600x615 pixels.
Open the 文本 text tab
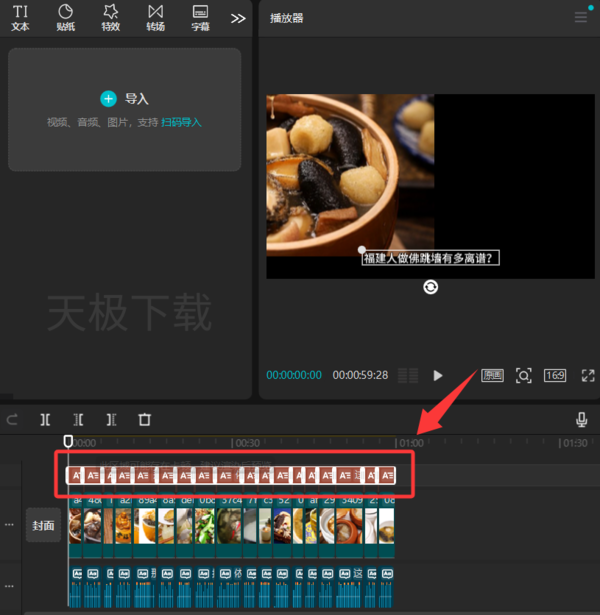click(20, 18)
